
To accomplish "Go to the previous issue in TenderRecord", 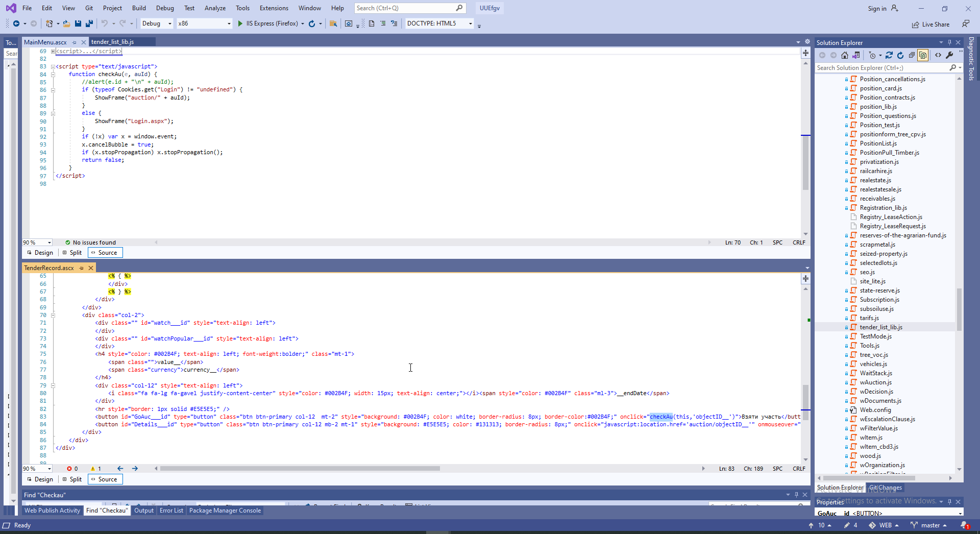I will point(120,469).
